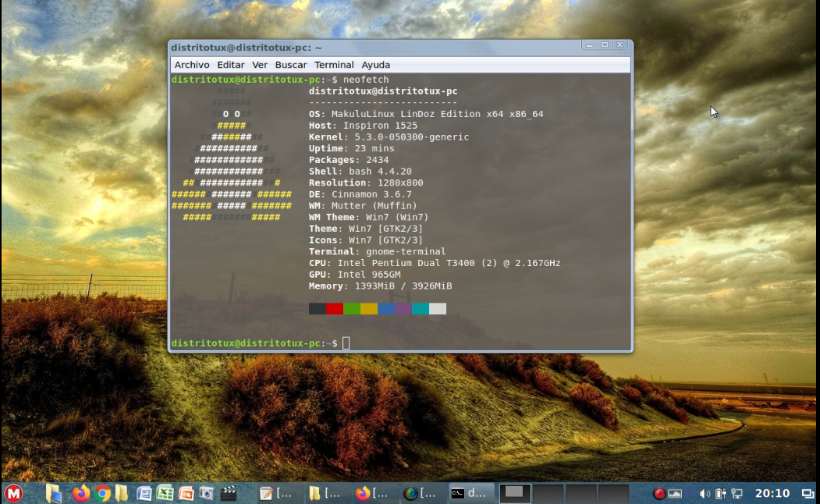Click the white color block

point(438,308)
